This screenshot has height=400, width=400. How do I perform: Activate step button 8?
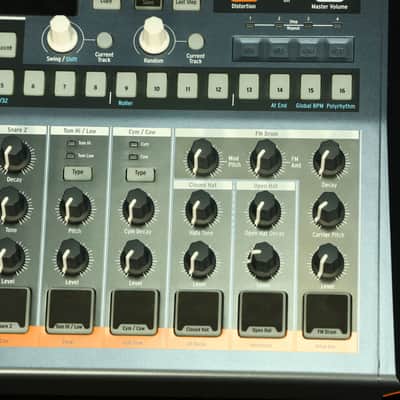pyautogui.click(x=96, y=85)
